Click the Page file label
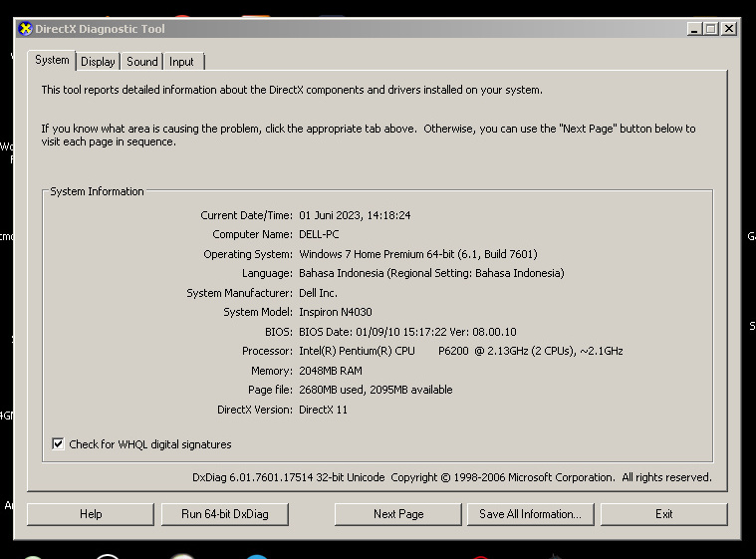The image size is (756, 559). tap(270, 390)
